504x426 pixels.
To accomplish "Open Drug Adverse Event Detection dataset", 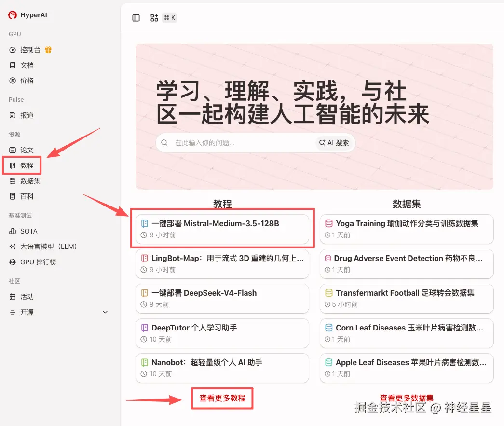I will pyautogui.click(x=407, y=264).
